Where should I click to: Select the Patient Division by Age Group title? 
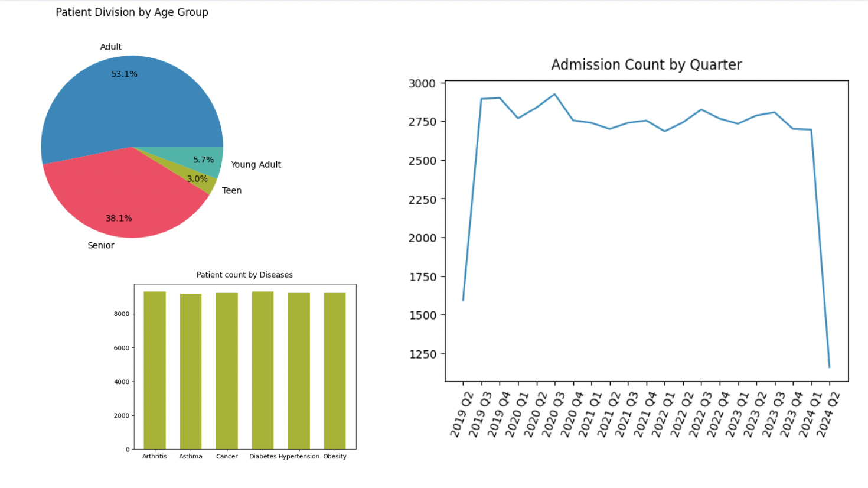point(132,12)
